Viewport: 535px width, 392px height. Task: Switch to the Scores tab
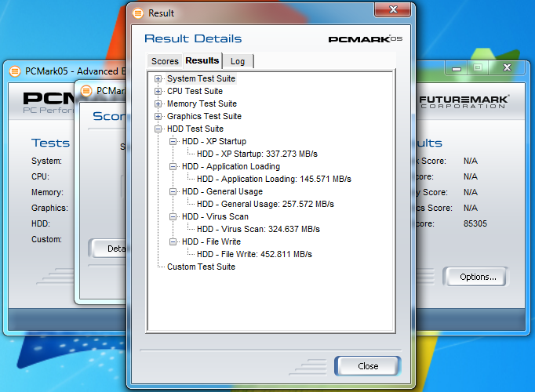coord(165,61)
